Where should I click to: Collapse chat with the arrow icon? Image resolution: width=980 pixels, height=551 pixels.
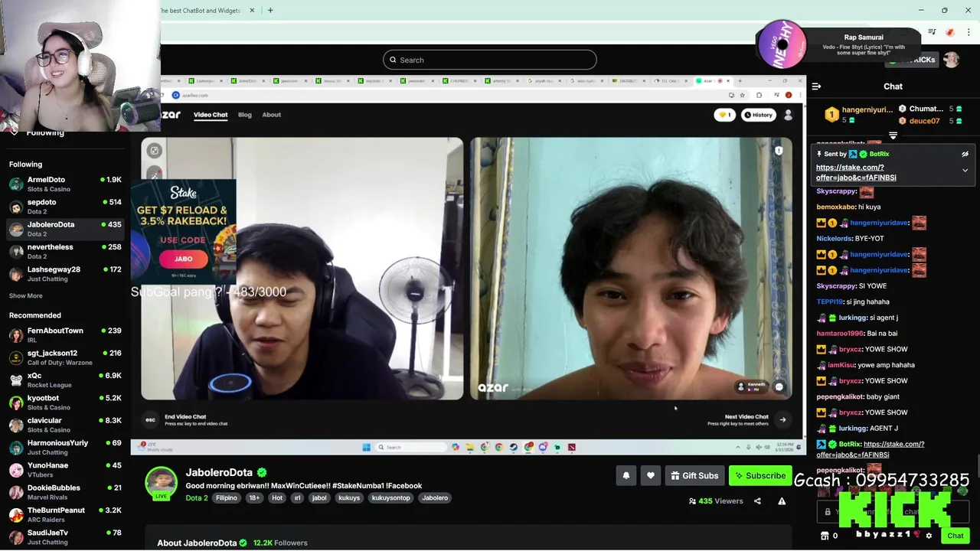pyautogui.click(x=816, y=86)
